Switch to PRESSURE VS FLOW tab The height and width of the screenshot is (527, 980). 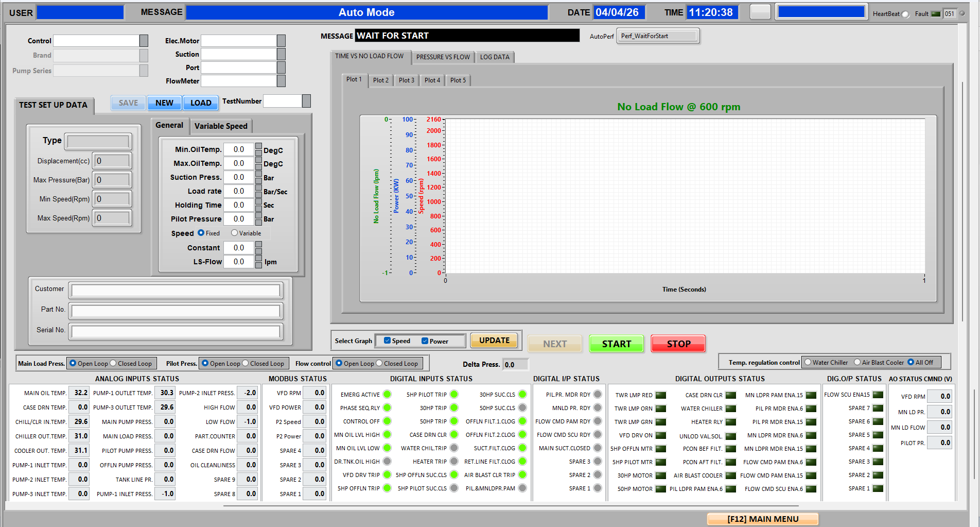coord(443,57)
